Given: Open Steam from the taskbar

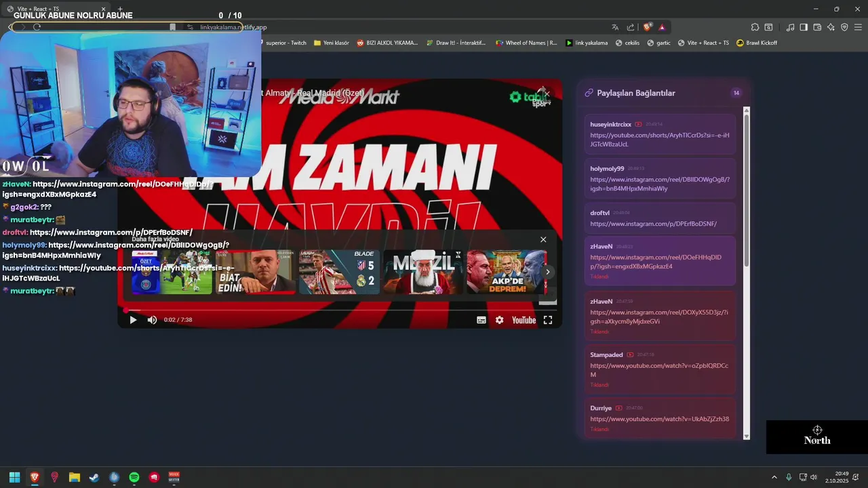Looking at the screenshot, I should coord(94,477).
